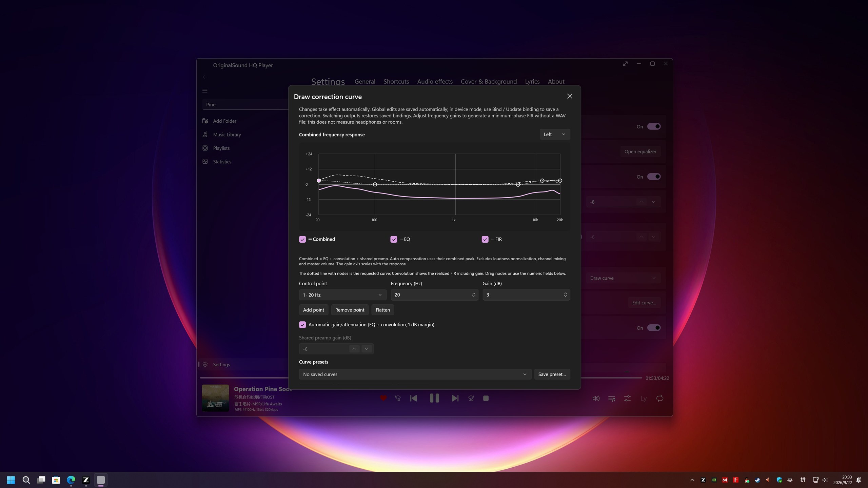
Task: Click the search box containing Pine
Action: 246,104
